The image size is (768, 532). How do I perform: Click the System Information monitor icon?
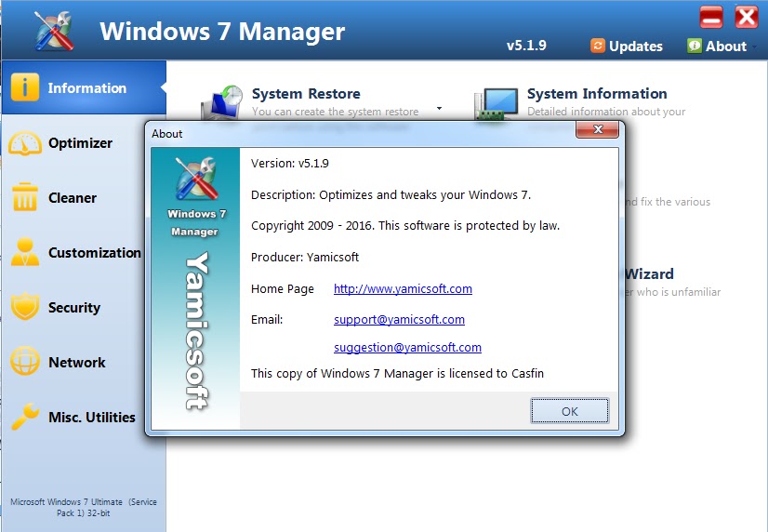497,103
